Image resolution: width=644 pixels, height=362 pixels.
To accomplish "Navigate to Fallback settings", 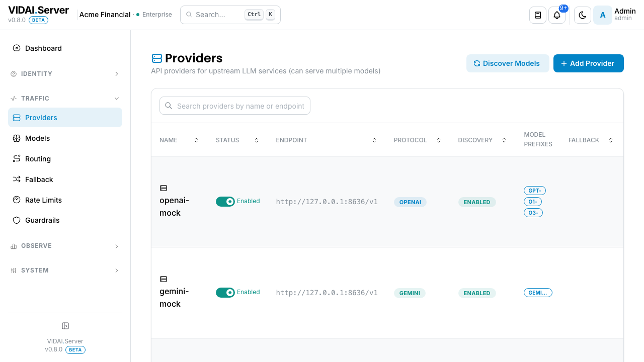I will [x=65, y=179].
